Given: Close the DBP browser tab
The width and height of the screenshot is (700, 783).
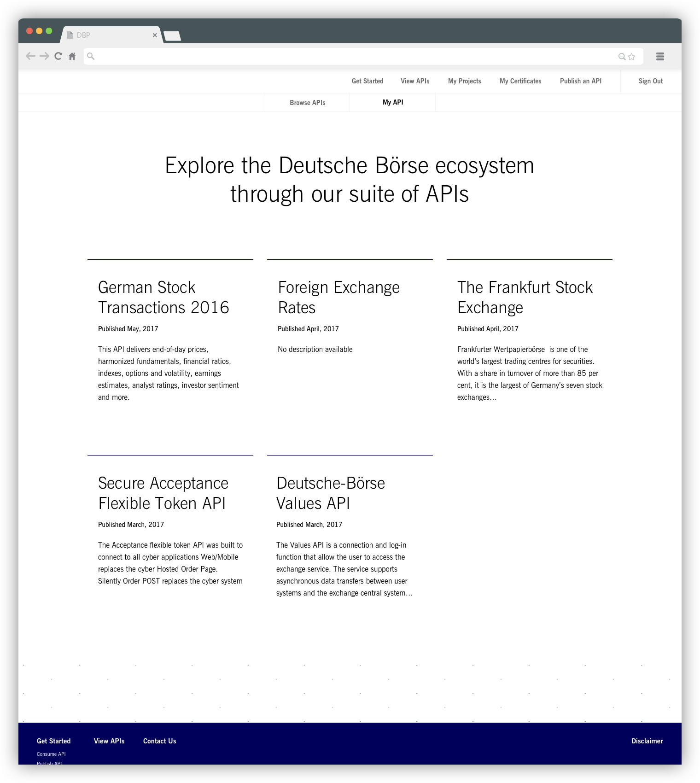Looking at the screenshot, I should (x=155, y=35).
